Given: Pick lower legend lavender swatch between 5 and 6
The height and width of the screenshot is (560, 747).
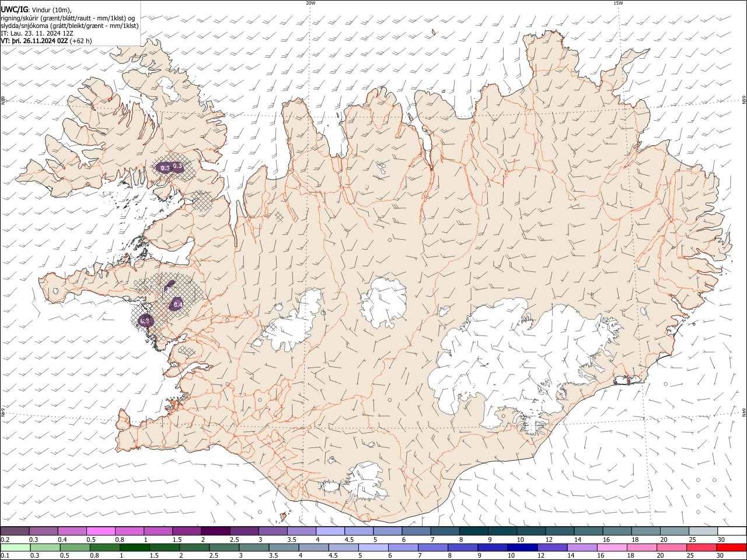Looking at the screenshot, I should pyautogui.click(x=372, y=548).
